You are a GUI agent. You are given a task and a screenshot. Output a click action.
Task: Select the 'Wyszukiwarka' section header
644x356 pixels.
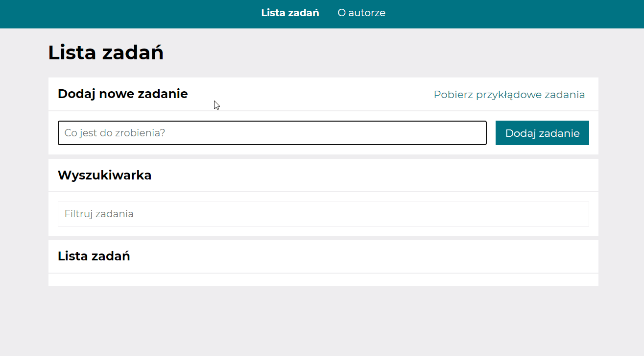(x=105, y=175)
